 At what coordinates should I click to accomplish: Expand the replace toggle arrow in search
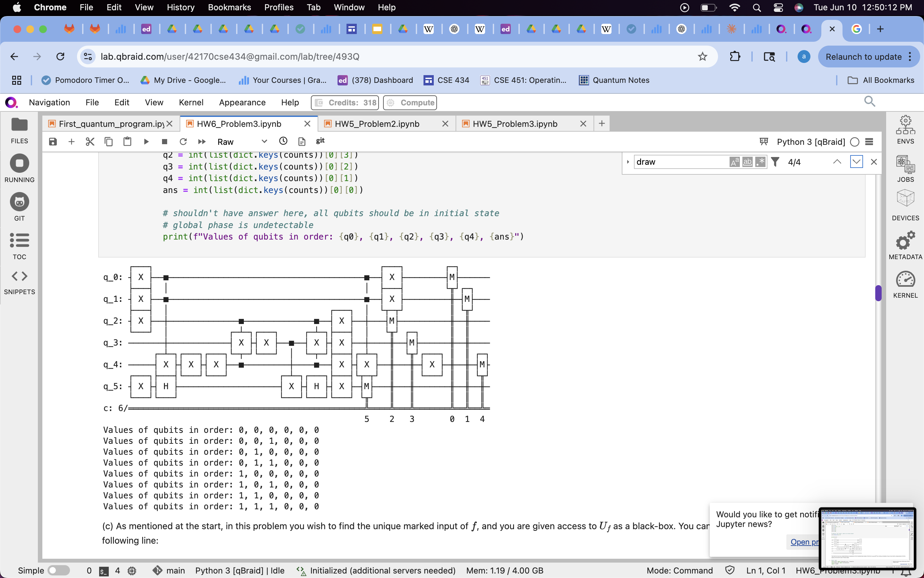click(x=628, y=162)
